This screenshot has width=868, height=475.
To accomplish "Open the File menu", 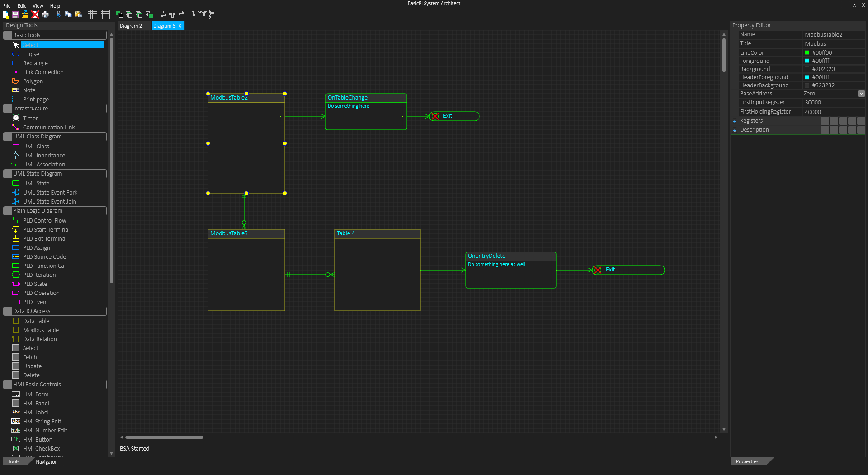I will tap(7, 6).
